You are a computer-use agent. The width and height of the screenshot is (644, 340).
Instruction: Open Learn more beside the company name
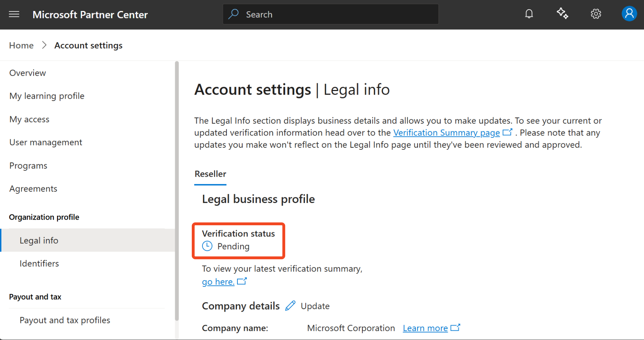[425, 328]
